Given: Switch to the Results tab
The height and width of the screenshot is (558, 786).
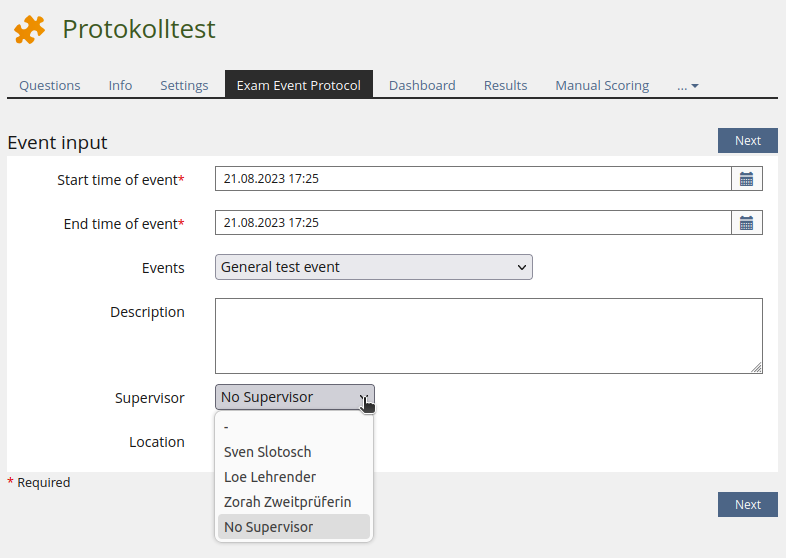Looking at the screenshot, I should click(x=505, y=85).
